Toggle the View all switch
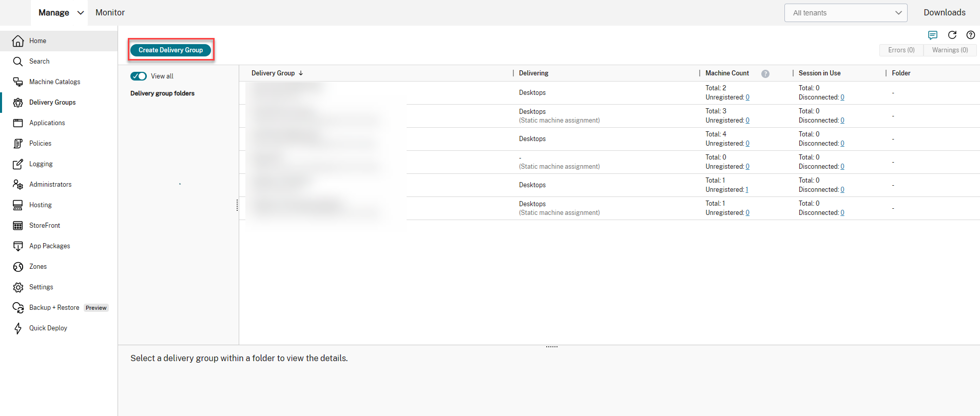This screenshot has width=980, height=416. (139, 76)
